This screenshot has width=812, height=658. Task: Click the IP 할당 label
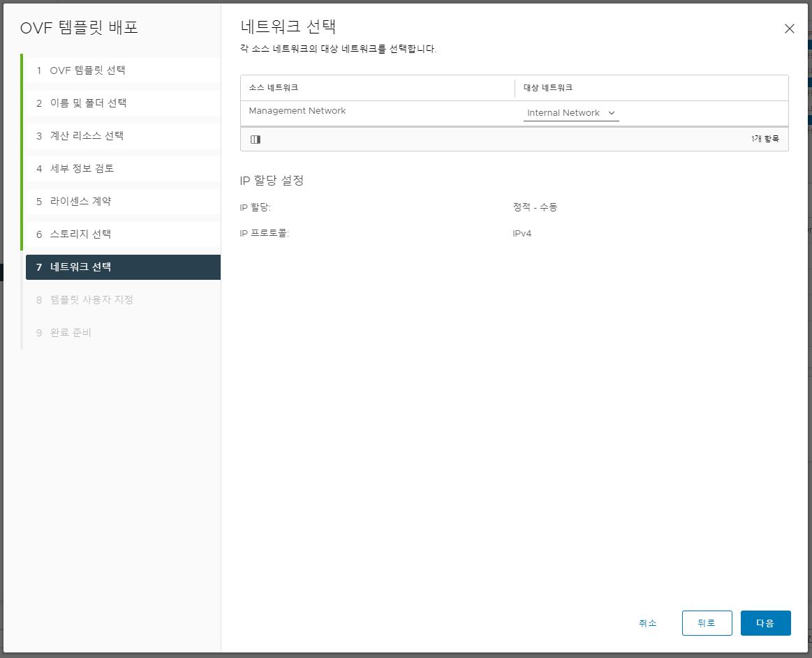click(x=256, y=207)
